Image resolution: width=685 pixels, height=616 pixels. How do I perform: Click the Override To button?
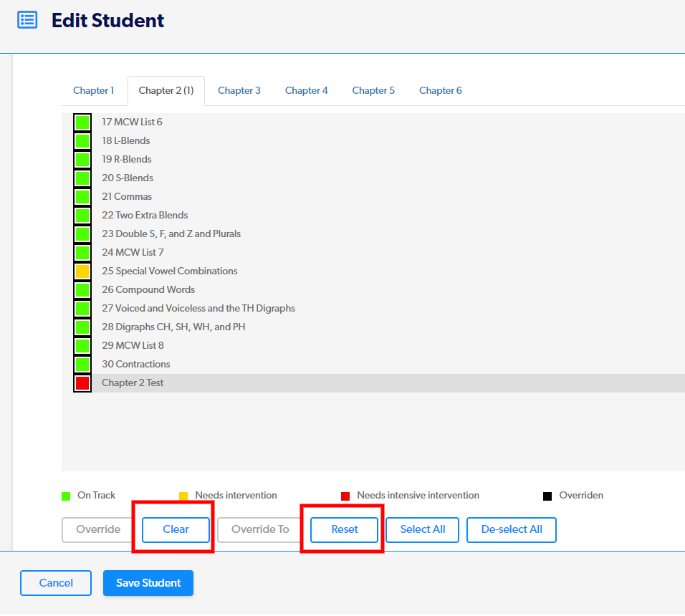pyautogui.click(x=260, y=530)
